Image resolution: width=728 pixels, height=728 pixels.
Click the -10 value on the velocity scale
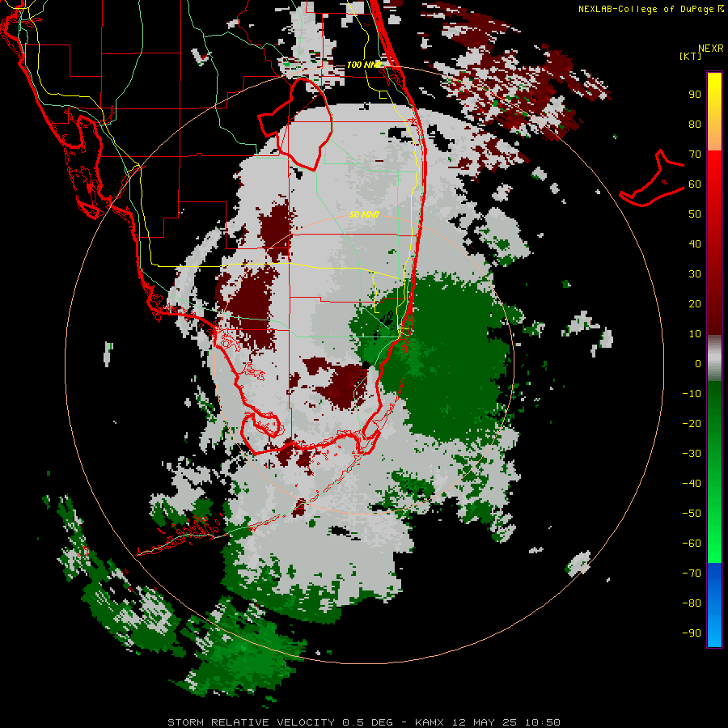tap(692, 394)
